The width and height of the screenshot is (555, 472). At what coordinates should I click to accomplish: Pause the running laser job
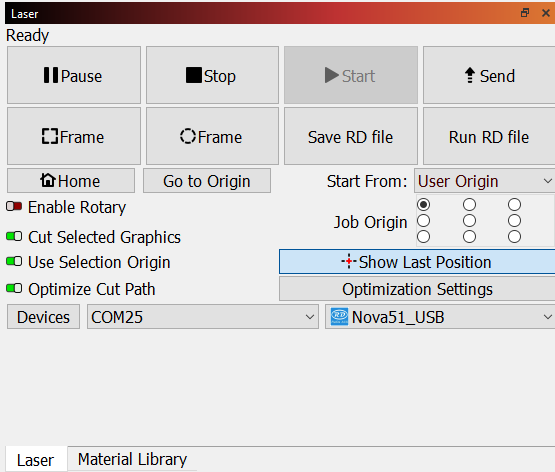[74, 75]
